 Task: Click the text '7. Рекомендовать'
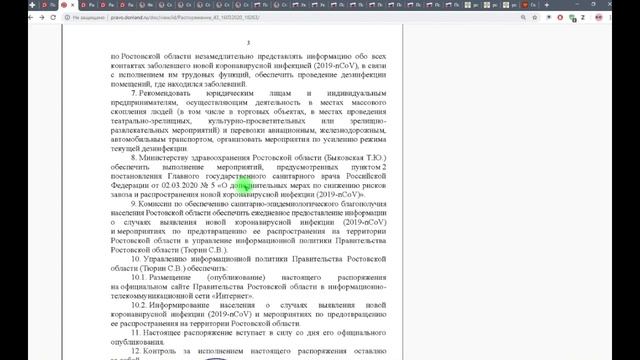(161, 93)
